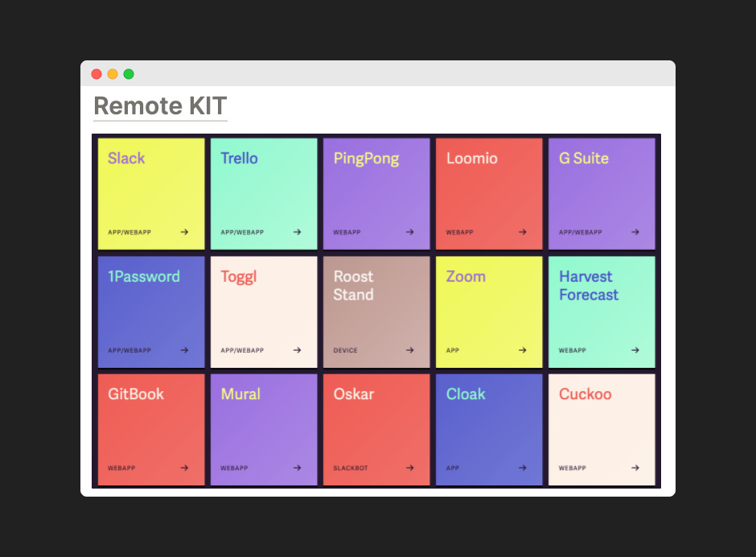This screenshot has width=756, height=557.
Task: Click the arrow icon on the Cuckoo card
Action: pos(635,468)
